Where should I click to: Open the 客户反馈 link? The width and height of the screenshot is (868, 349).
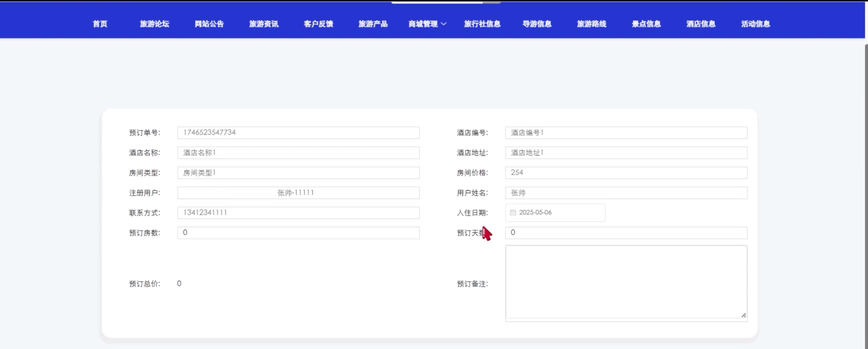[318, 24]
